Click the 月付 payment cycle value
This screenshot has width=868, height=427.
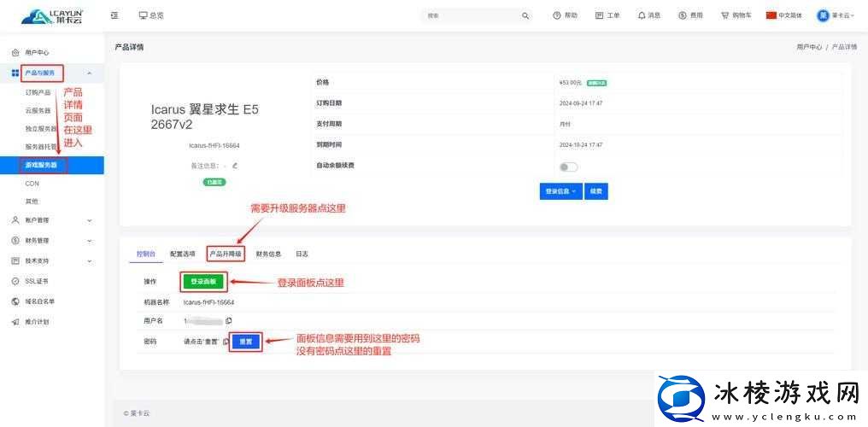pyautogui.click(x=565, y=125)
